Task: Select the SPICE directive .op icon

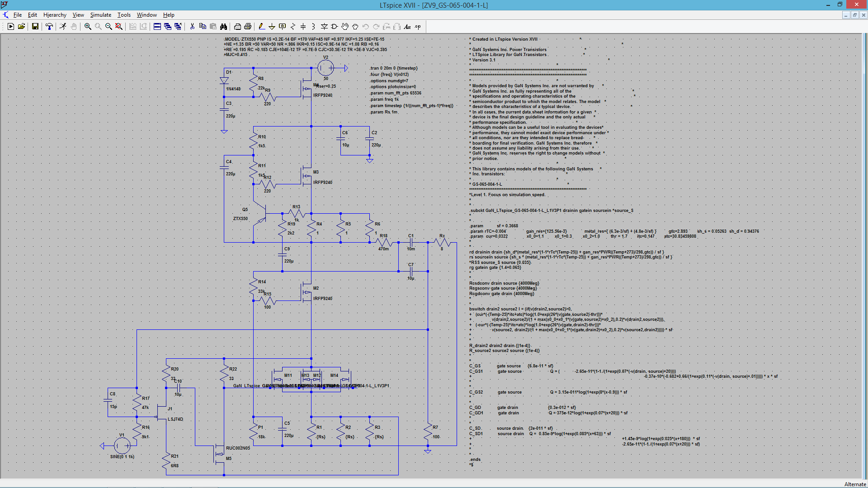Action: pos(418,27)
